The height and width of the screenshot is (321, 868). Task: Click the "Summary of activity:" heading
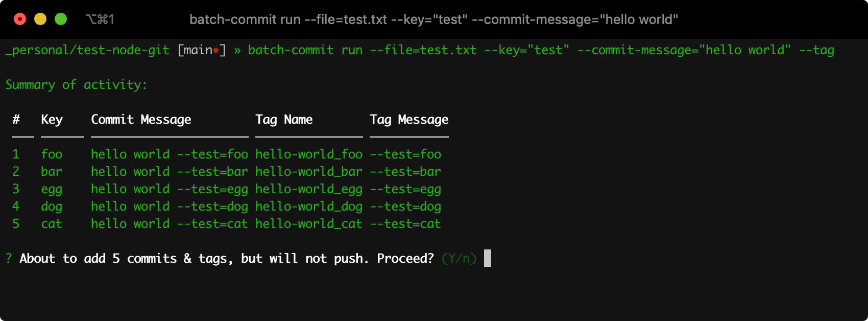point(76,85)
